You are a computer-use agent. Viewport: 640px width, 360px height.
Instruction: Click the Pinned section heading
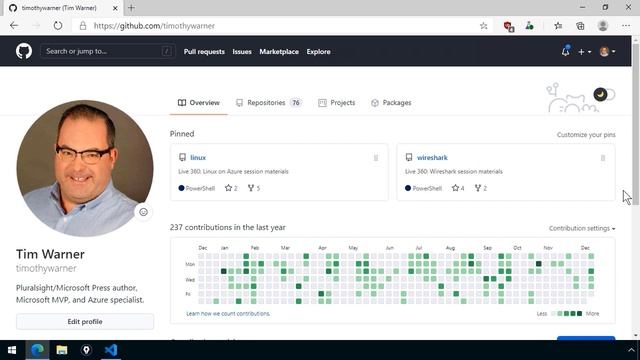tap(182, 134)
